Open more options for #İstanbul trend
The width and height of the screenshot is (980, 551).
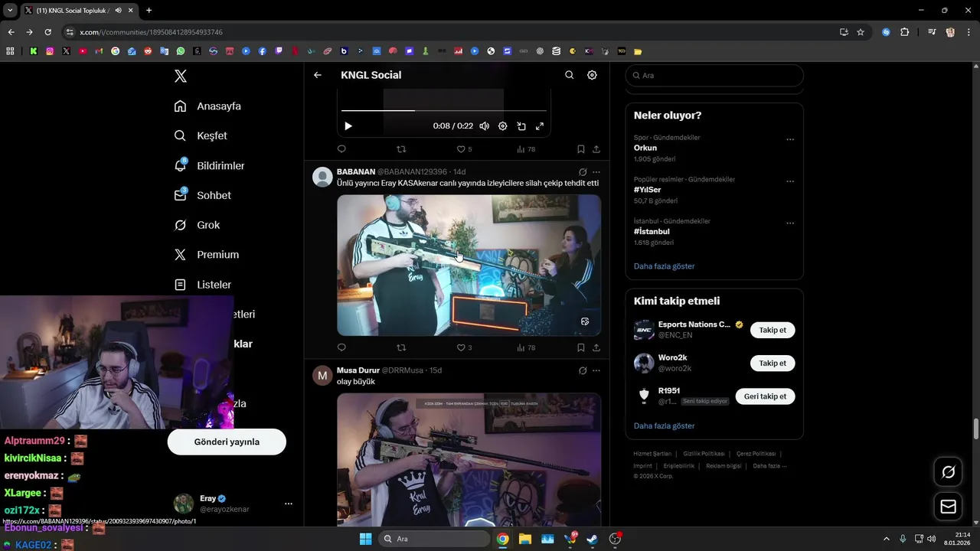click(790, 223)
